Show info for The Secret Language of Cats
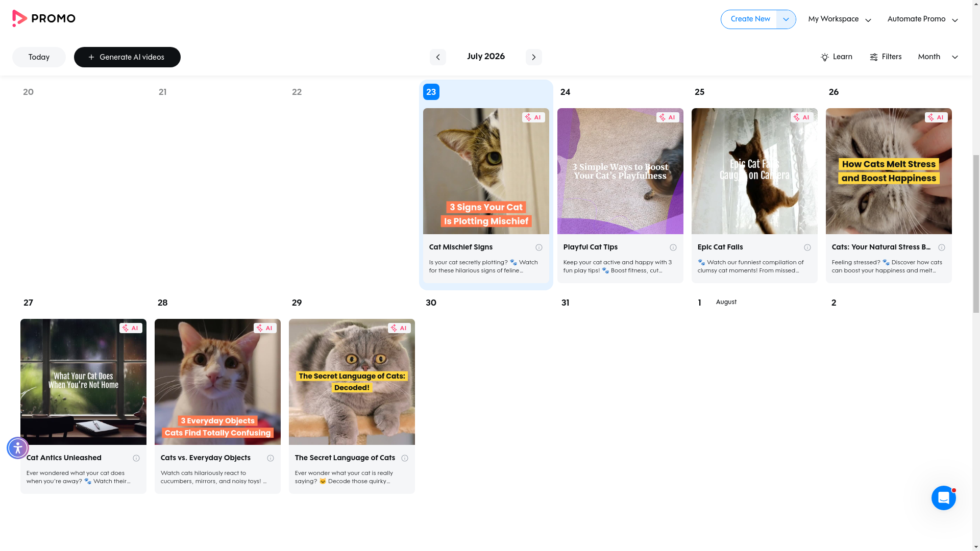Screen dimensions: 980x551 tap(404, 458)
